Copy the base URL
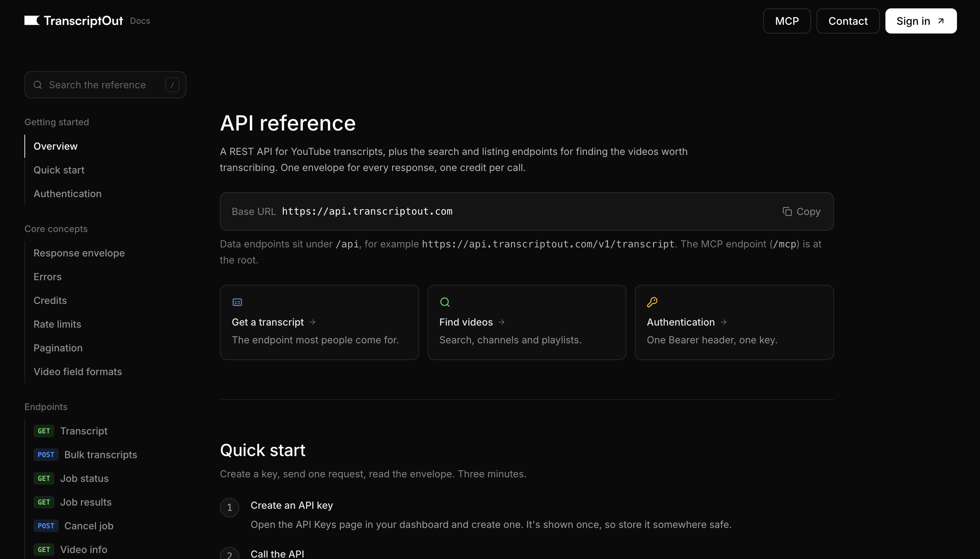 click(801, 211)
